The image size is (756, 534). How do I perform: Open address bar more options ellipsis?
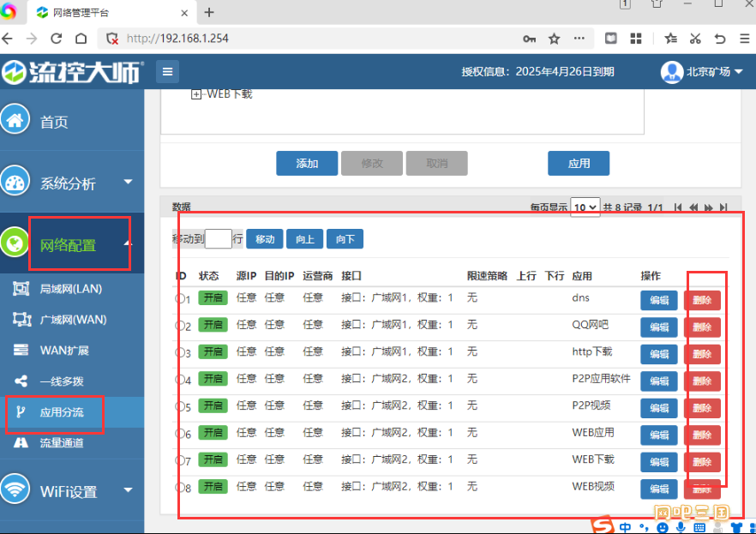pyautogui.click(x=579, y=38)
